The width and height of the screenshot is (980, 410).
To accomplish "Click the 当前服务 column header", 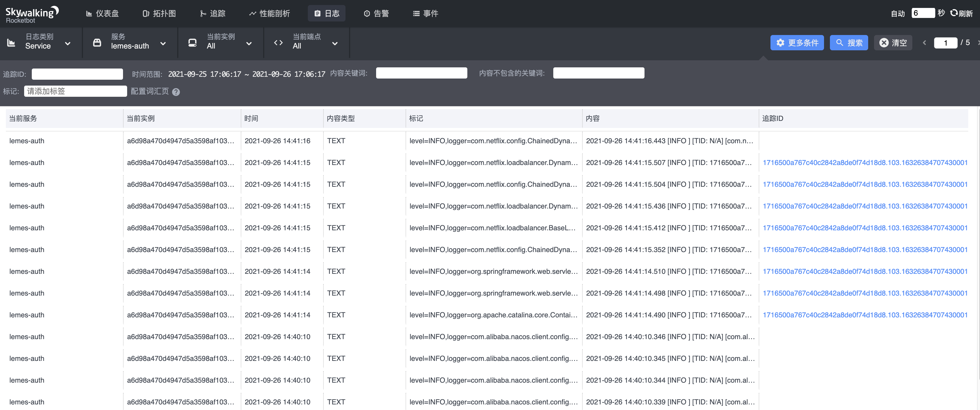I will [x=64, y=118].
